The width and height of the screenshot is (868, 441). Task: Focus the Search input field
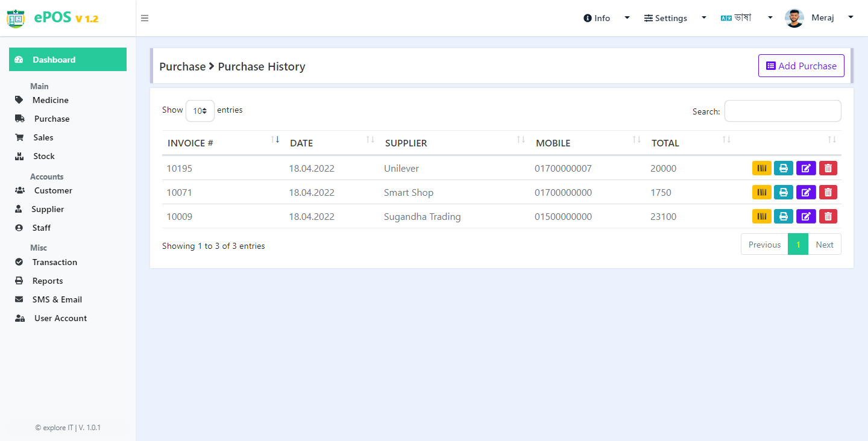coord(782,111)
